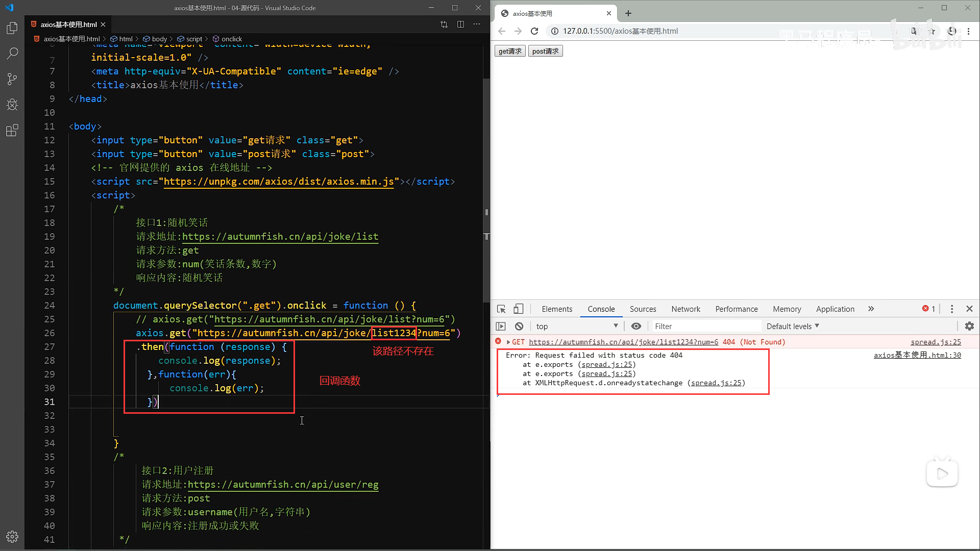Open Console settings gear
This screenshot has width=980, height=551.
tap(969, 326)
